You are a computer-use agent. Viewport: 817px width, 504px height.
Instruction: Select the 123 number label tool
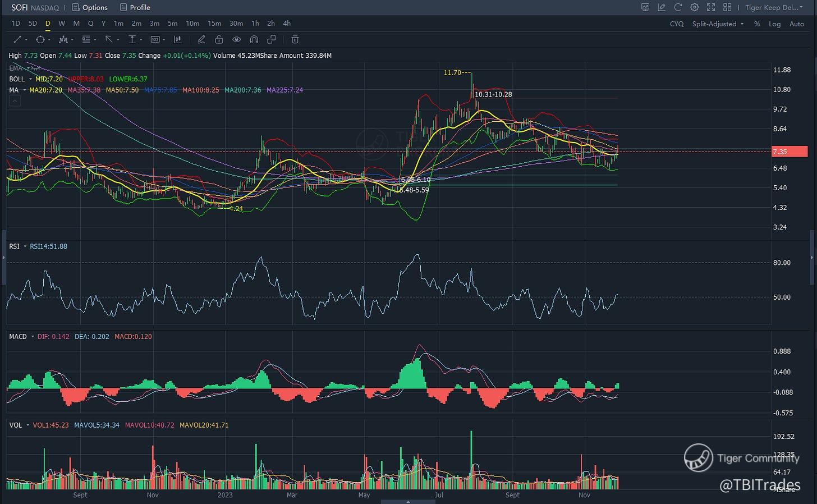click(155, 39)
